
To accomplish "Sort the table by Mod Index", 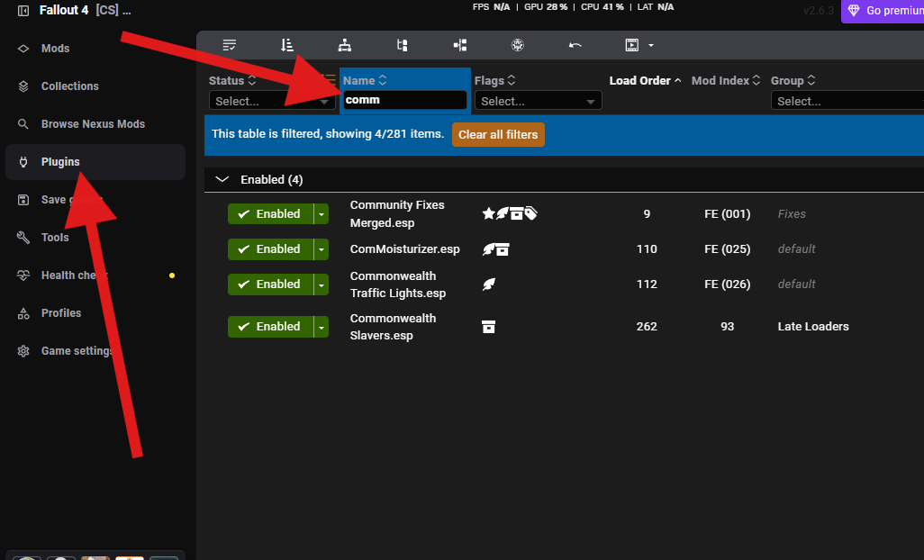I will pyautogui.click(x=725, y=81).
